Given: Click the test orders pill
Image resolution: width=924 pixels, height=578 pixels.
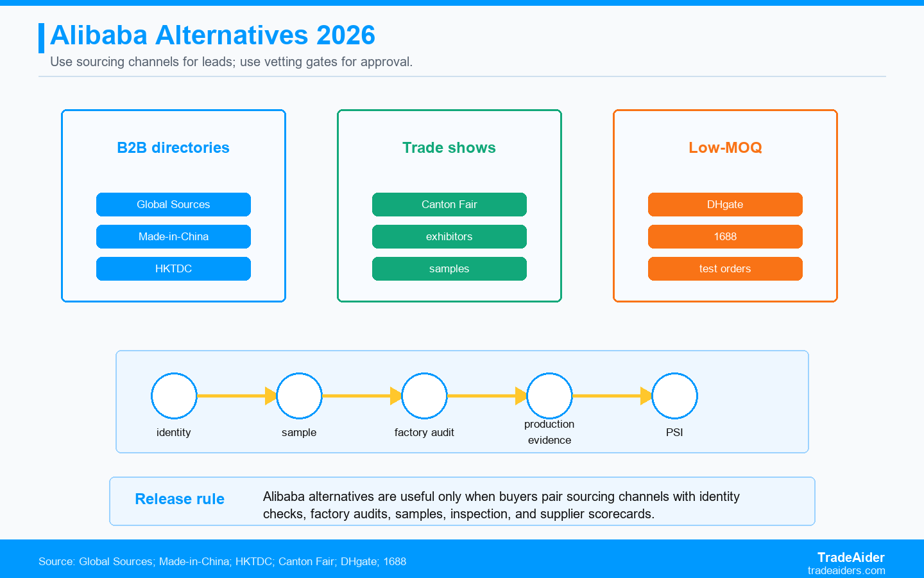Looking at the screenshot, I should [x=725, y=268].
